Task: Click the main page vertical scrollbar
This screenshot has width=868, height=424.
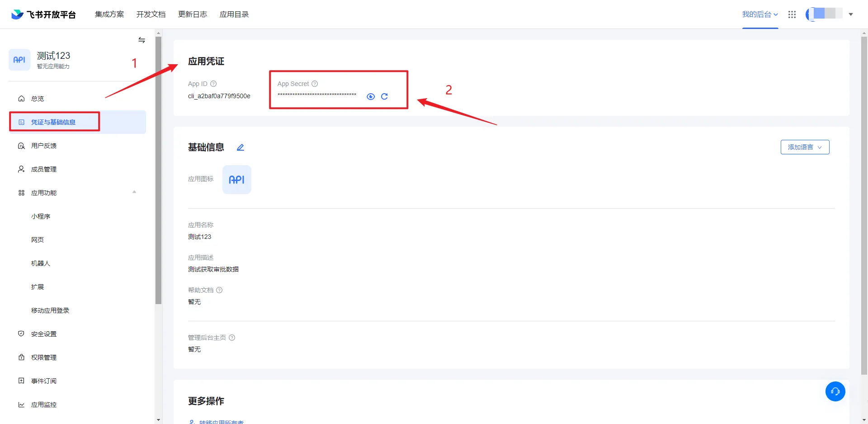Action: [x=864, y=204]
